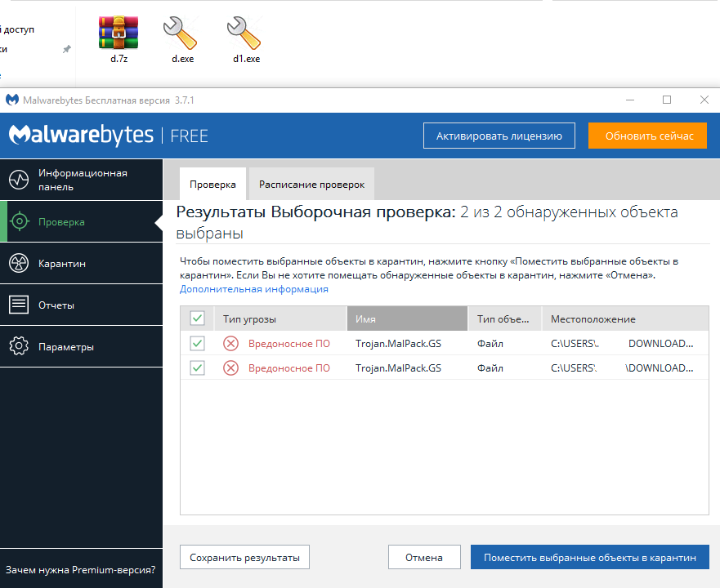Select the d.exe file icon

point(181,33)
